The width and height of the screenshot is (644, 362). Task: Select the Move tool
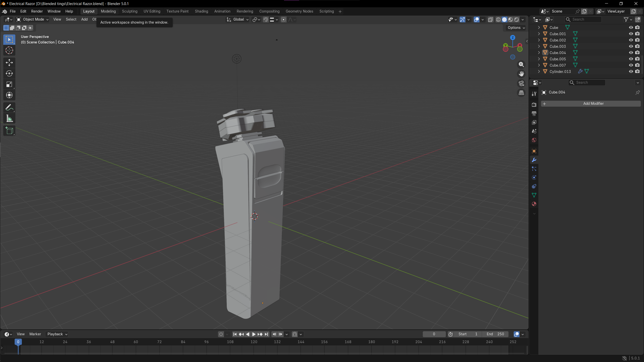point(9,63)
